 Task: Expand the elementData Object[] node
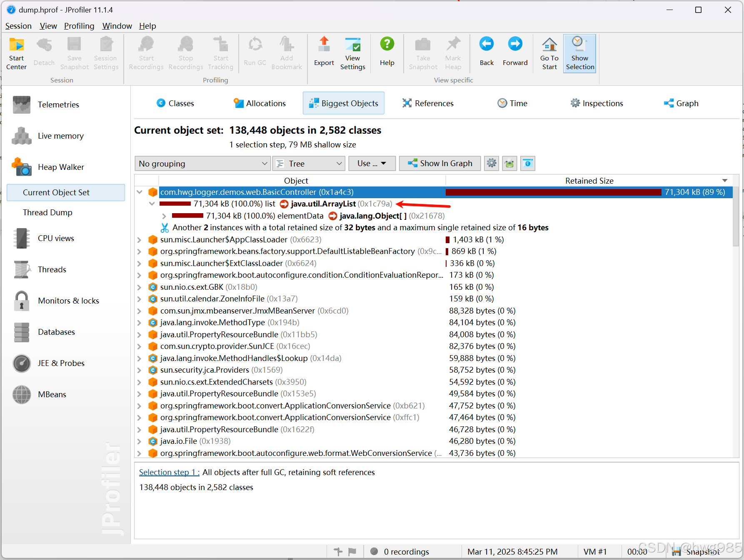pos(164,216)
